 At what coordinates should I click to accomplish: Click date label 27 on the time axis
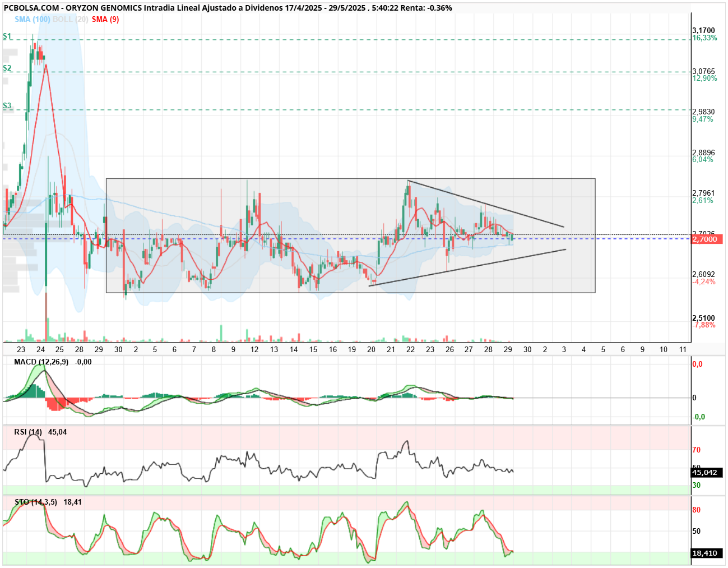(x=469, y=349)
